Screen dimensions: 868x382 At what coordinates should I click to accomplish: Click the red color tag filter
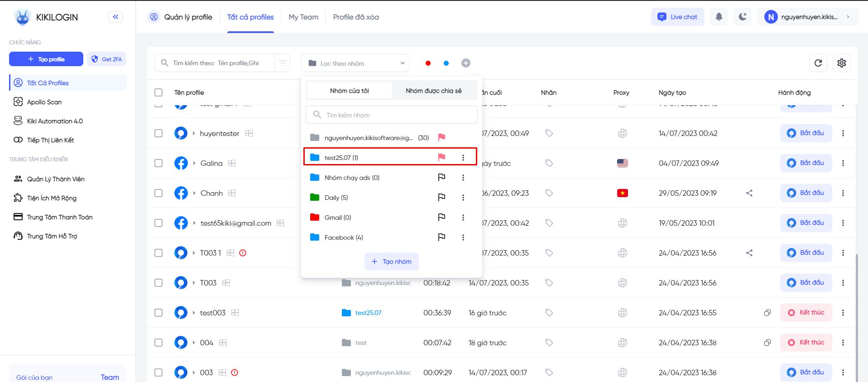[x=428, y=63]
